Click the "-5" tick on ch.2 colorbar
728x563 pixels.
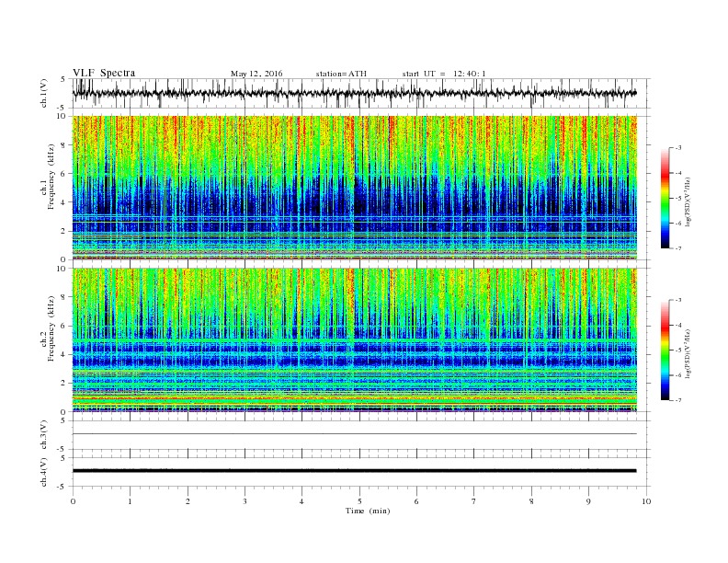[x=678, y=350]
